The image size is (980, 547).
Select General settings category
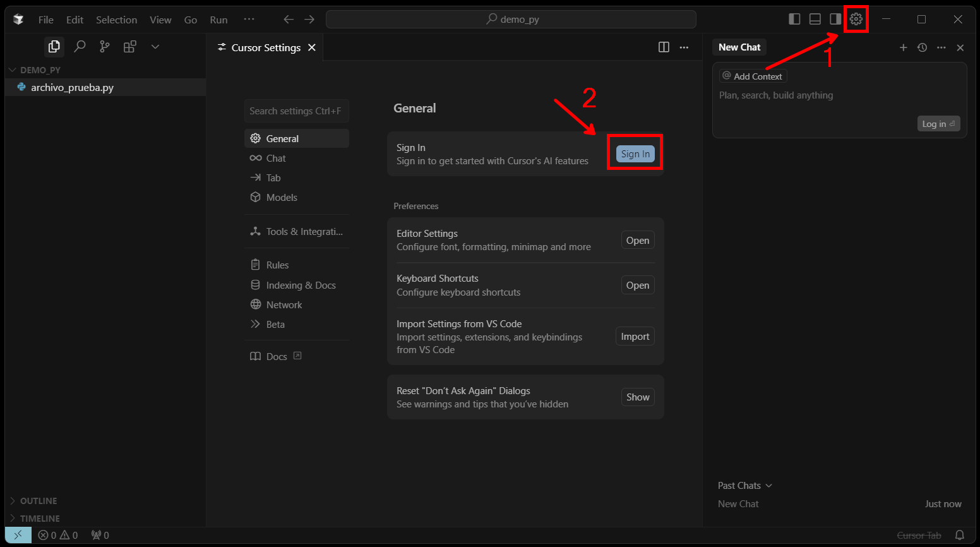point(296,138)
